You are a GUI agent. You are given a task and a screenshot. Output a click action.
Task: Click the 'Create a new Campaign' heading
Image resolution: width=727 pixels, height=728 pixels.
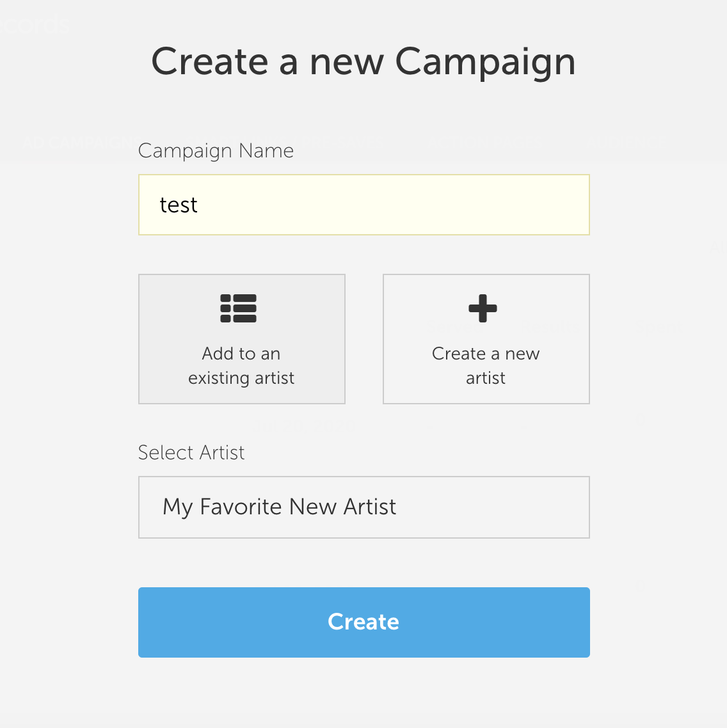(x=363, y=62)
